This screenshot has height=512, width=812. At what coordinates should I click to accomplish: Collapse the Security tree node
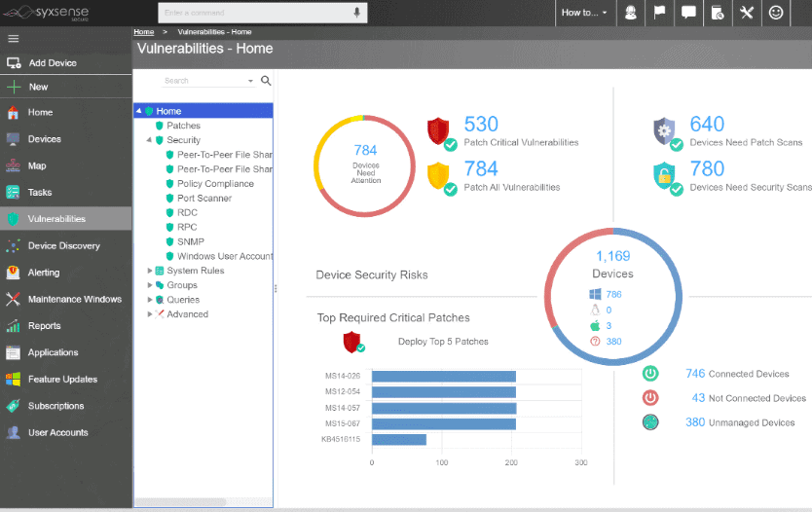(149, 140)
